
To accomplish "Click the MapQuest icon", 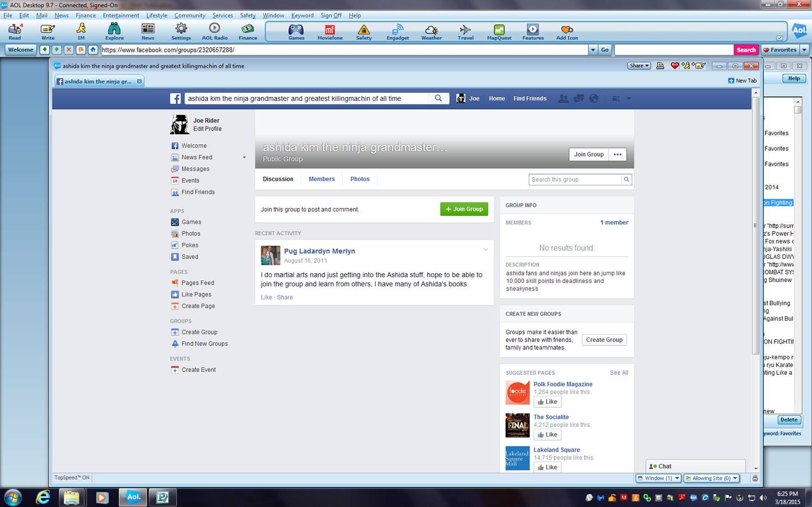I will pos(499,32).
